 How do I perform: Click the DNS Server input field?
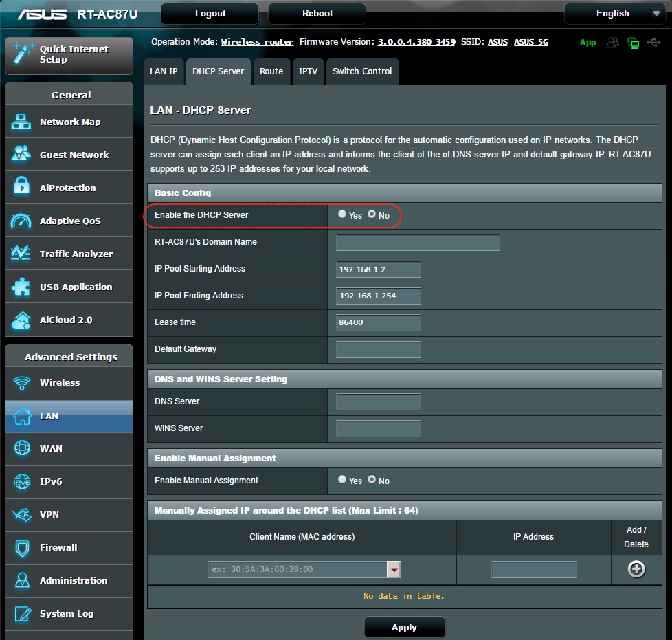(379, 401)
